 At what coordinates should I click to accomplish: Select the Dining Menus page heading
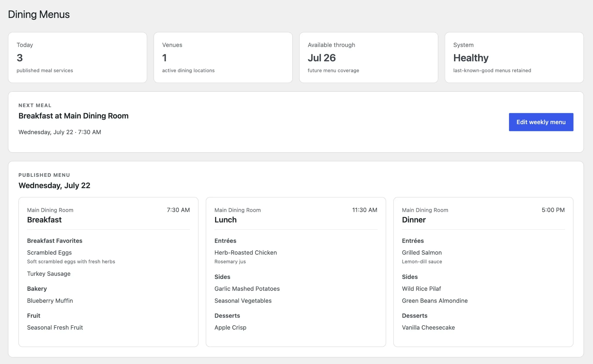[39, 14]
